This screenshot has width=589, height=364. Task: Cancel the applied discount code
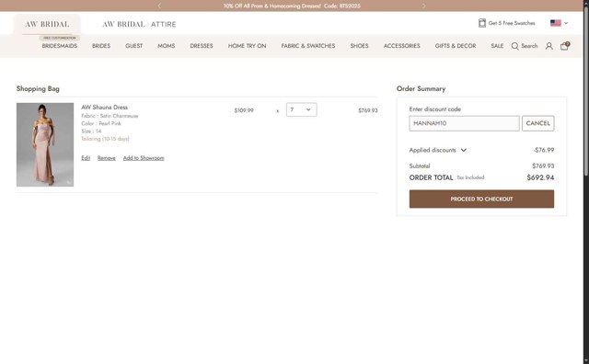coord(537,123)
